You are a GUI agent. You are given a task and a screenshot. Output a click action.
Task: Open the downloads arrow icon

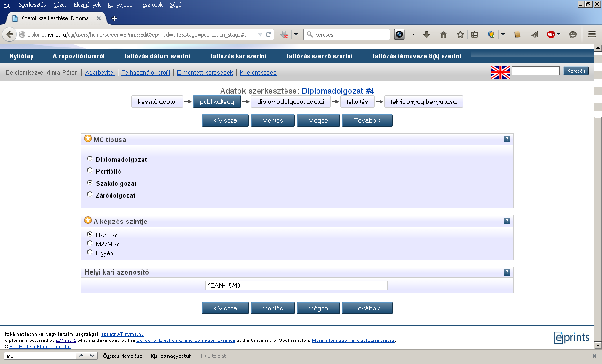click(x=427, y=34)
